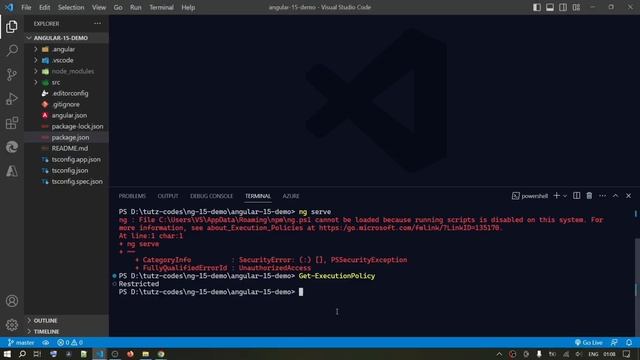Open the Source Control view
The image size is (640, 360).
(x=12, y=74)
